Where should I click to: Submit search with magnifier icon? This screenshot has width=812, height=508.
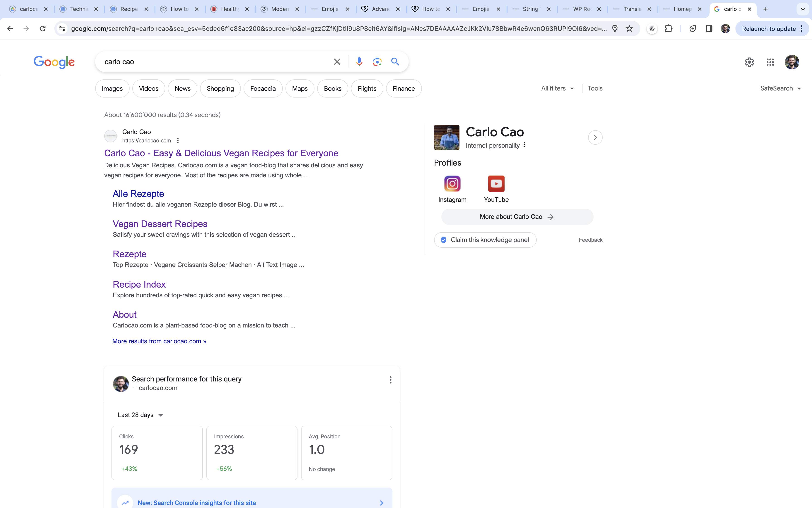coord(395,62)
